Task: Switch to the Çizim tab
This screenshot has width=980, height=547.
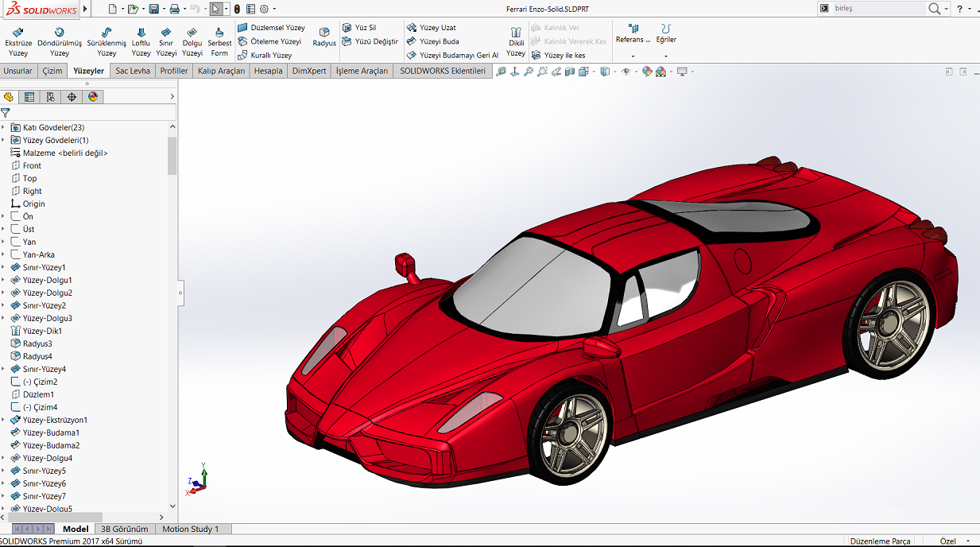Action: [52, 71]
